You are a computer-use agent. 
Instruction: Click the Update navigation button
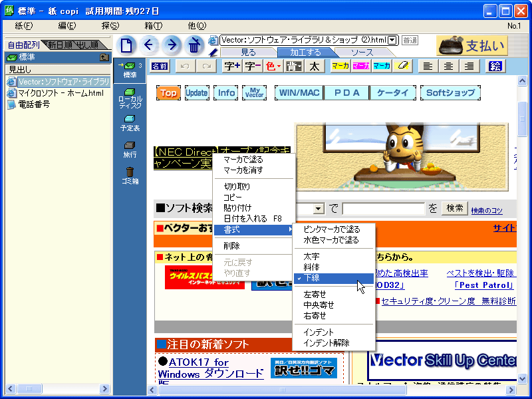tap(196, 93)
